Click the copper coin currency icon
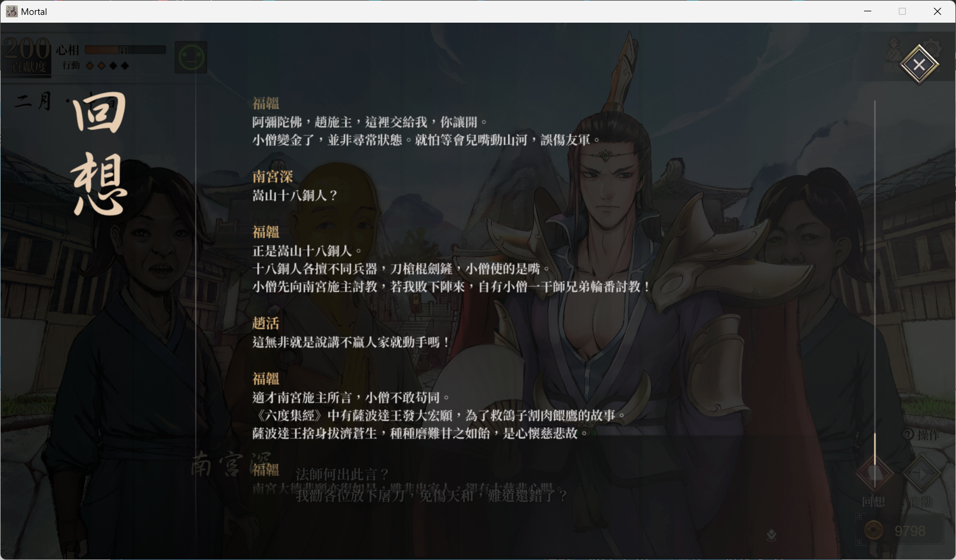Image resolution: width=956 pixels, height=560 pixels. (x=874, y=530)
